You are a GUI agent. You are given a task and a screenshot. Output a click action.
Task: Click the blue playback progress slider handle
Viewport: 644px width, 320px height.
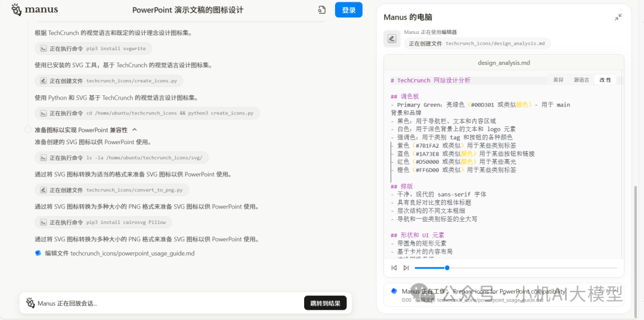coord(447,268)
